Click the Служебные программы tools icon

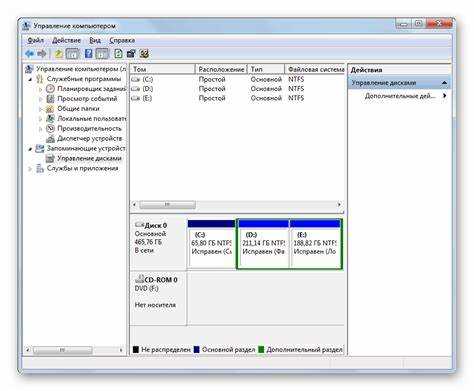(x=40, y=79)
